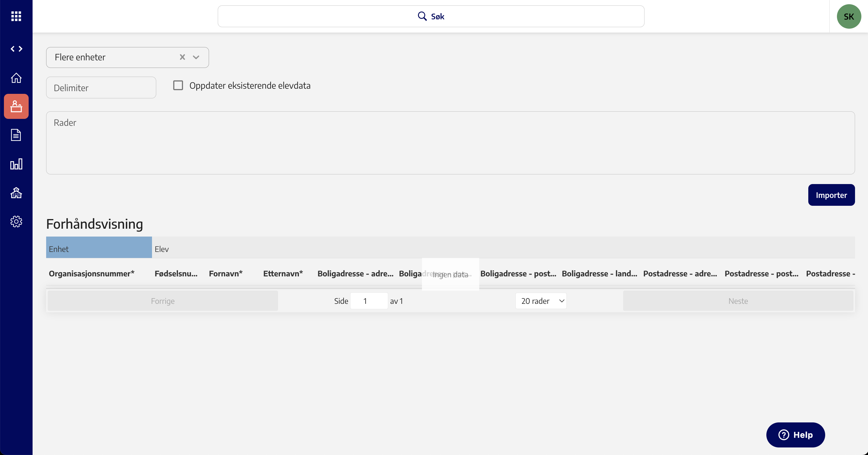Screen dimensions: 868x455
Task: Click the magnifier icon in the search bar
Action: [x=422, y=16]
